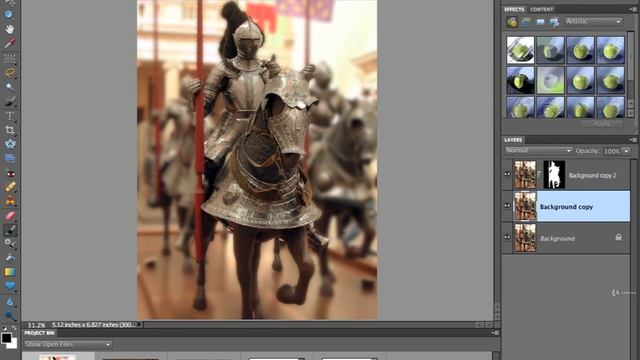Click the layer mask thumbnail on Background copy 2
The image size is (640, 360).
coord(554,174)
